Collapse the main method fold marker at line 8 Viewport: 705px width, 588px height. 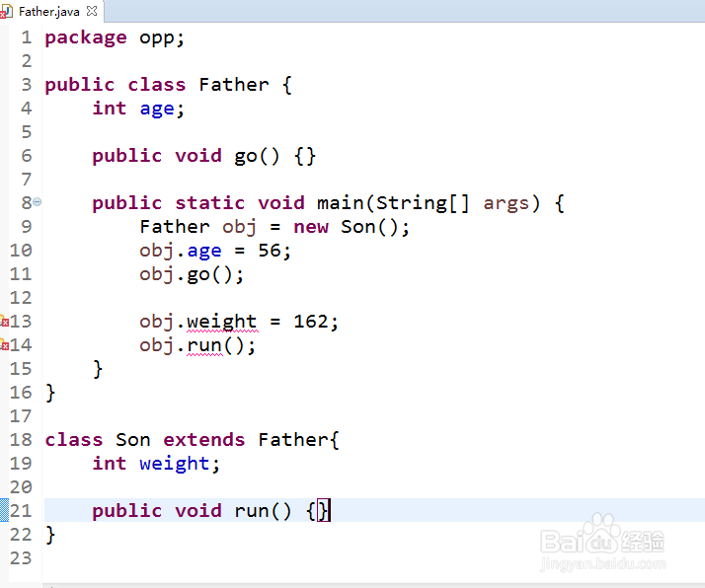(38, 202)
